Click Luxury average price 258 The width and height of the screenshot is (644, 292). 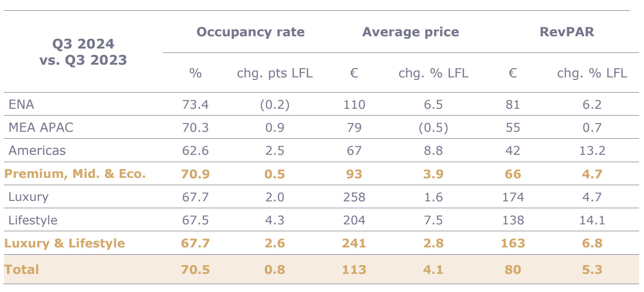[354, 197]
